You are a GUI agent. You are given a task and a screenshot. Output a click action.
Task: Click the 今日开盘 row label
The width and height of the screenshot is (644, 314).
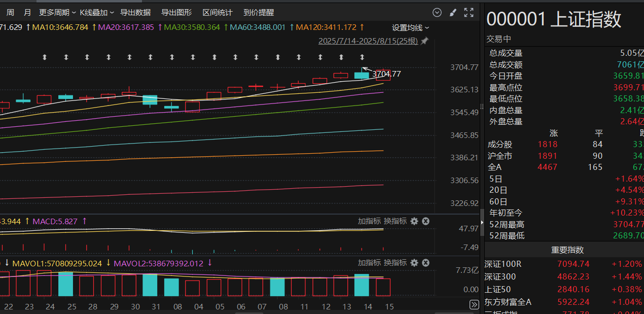coord(506,76)
